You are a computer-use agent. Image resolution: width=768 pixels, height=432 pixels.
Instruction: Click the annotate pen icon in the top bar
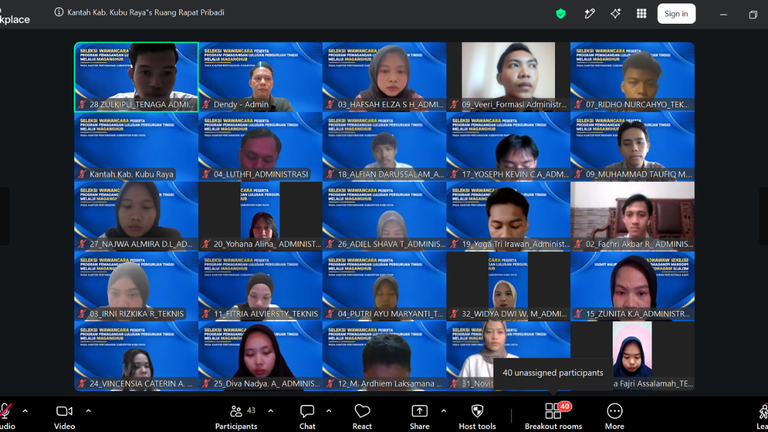(590, 14)
